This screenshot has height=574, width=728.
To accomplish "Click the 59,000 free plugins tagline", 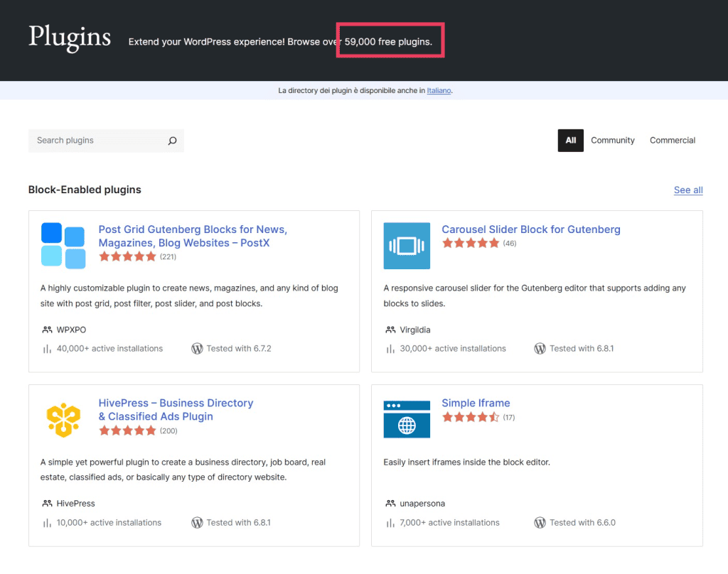I will pyautogui.click(x=388, y=42).
